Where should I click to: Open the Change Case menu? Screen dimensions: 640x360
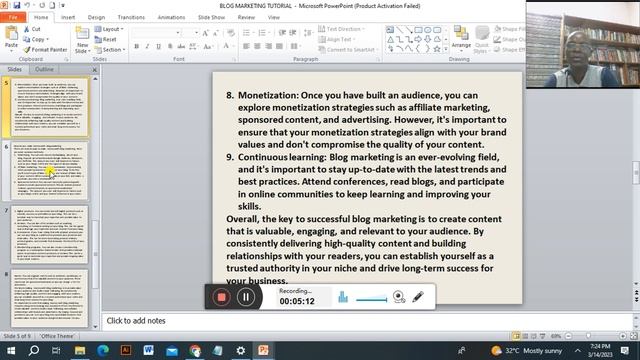(208, 46)
